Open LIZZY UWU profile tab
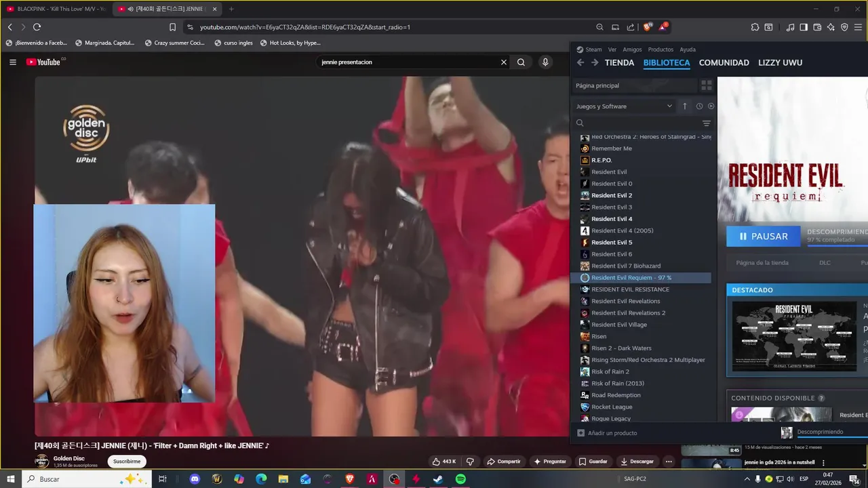The image size is (868, 488). tap(780, 62)
